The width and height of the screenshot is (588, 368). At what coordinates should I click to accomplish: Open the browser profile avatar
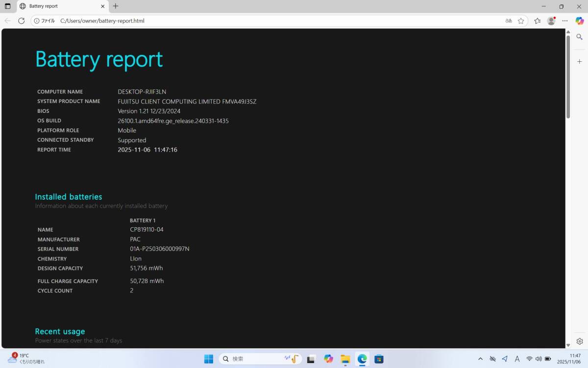click(x=551, y=21)
